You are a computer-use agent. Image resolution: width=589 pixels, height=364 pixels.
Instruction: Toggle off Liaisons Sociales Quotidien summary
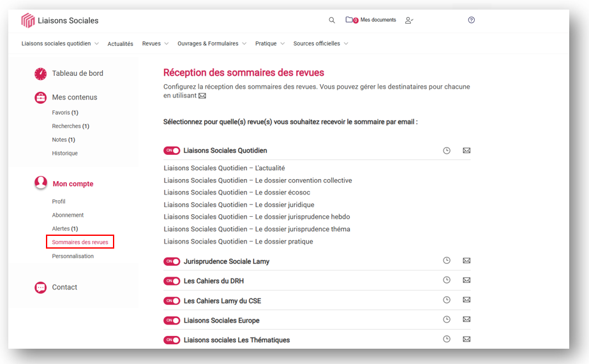[x=172, y=150]
